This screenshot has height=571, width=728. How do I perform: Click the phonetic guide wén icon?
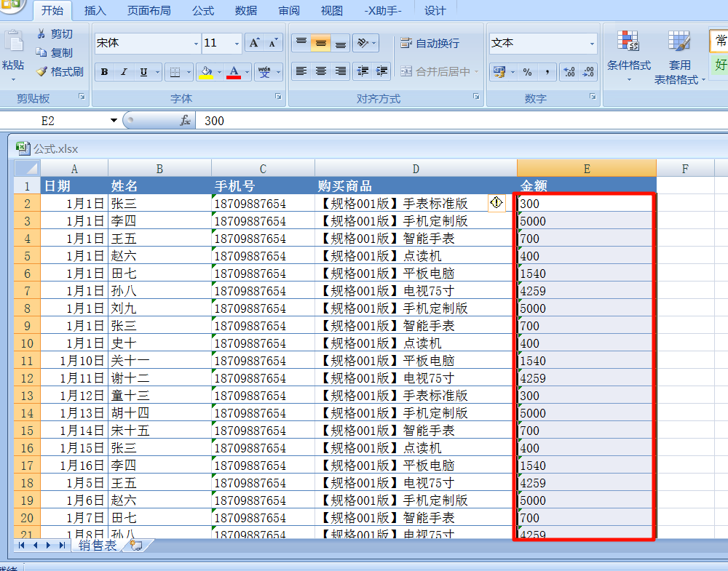pyautogui.click(x=265, y=72)
